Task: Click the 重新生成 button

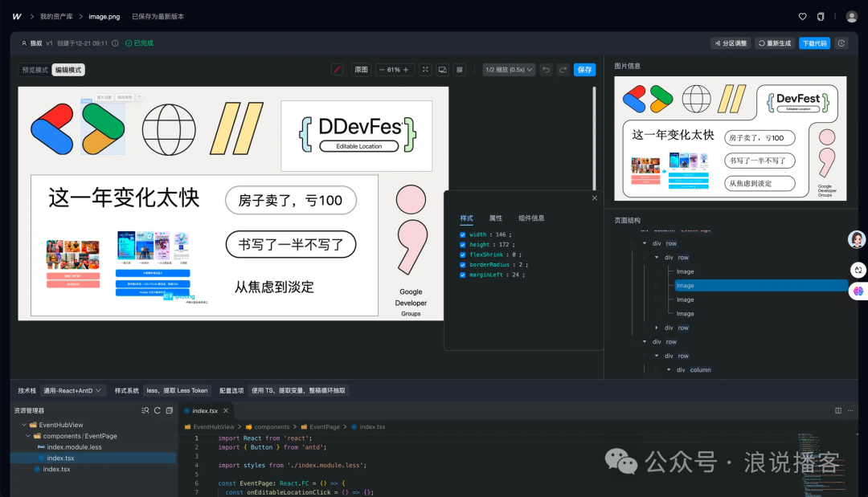Action: coord(775,43)
